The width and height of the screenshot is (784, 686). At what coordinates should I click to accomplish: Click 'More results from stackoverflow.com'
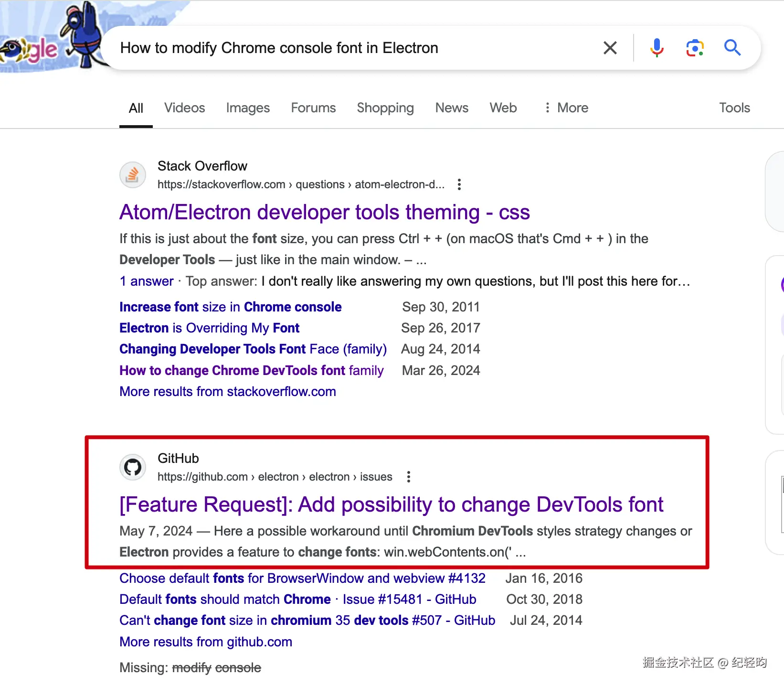coord(227,392)
